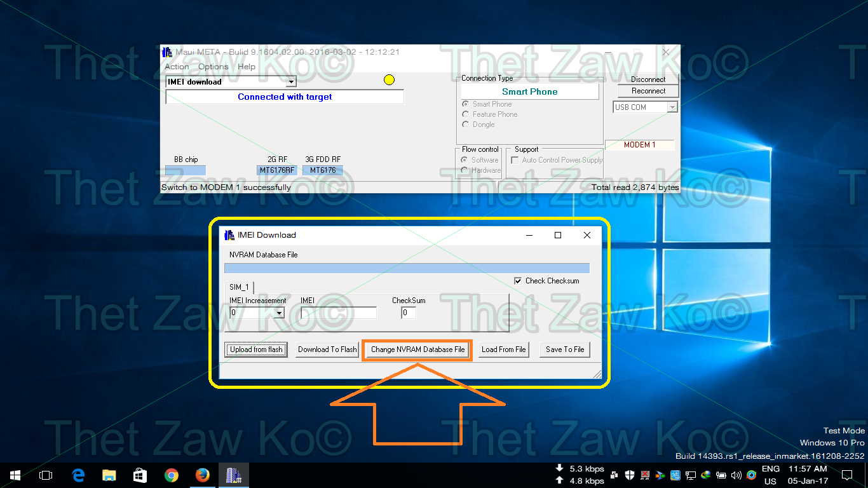
Task: Click the overlapping windows tray icon
Action: [614, 475]
